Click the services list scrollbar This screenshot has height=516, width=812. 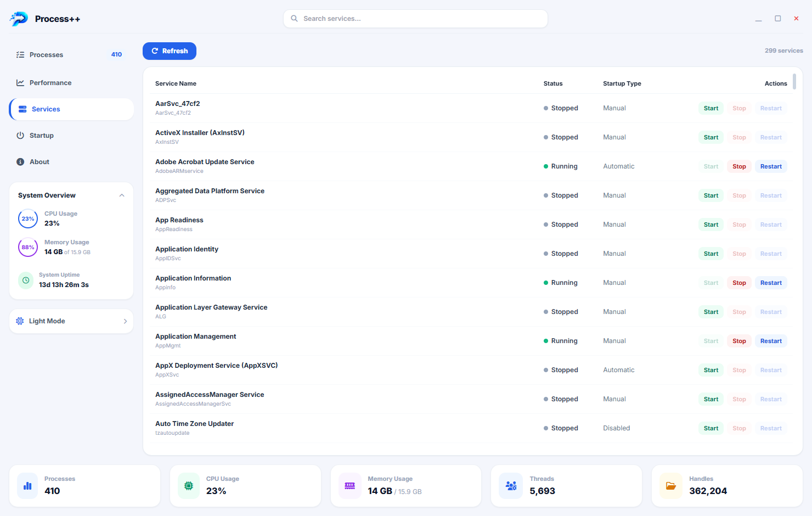coord(794,82)
